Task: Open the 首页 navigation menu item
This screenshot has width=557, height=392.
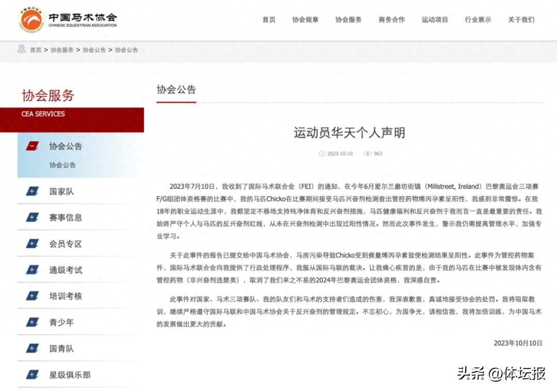Action: (x=269, y=20)
